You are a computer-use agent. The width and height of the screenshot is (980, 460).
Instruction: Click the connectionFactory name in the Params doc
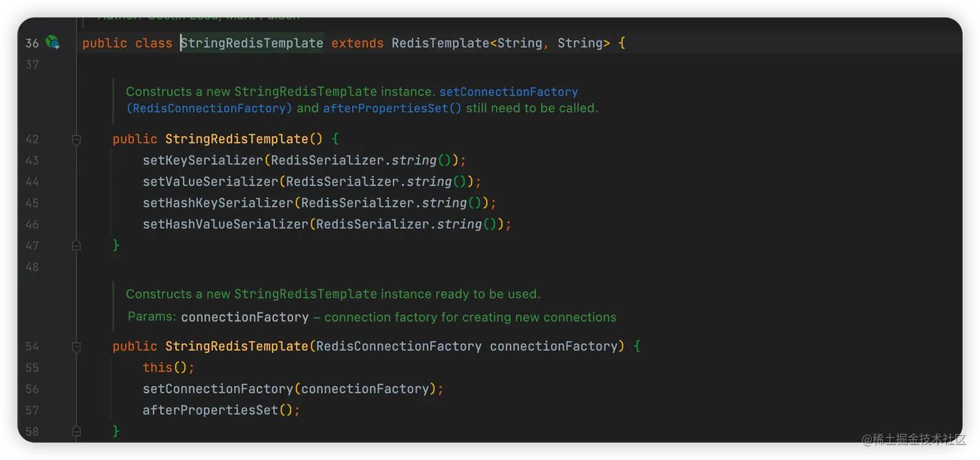coord(245,317)
